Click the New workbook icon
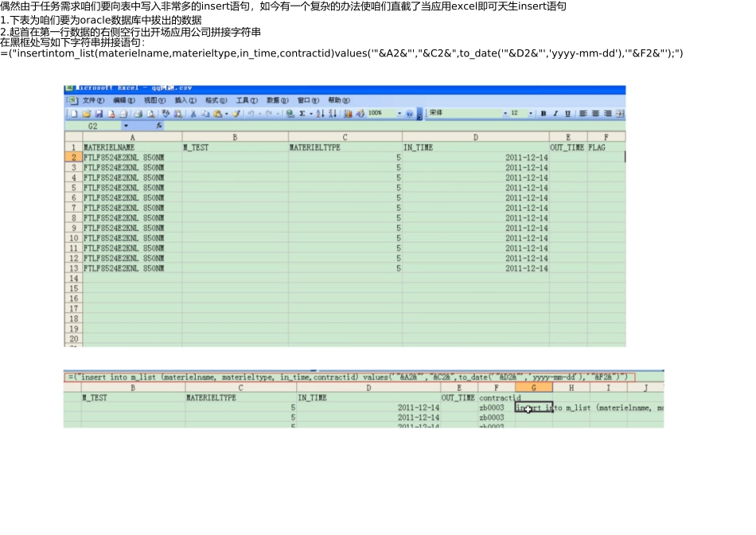 74,114
